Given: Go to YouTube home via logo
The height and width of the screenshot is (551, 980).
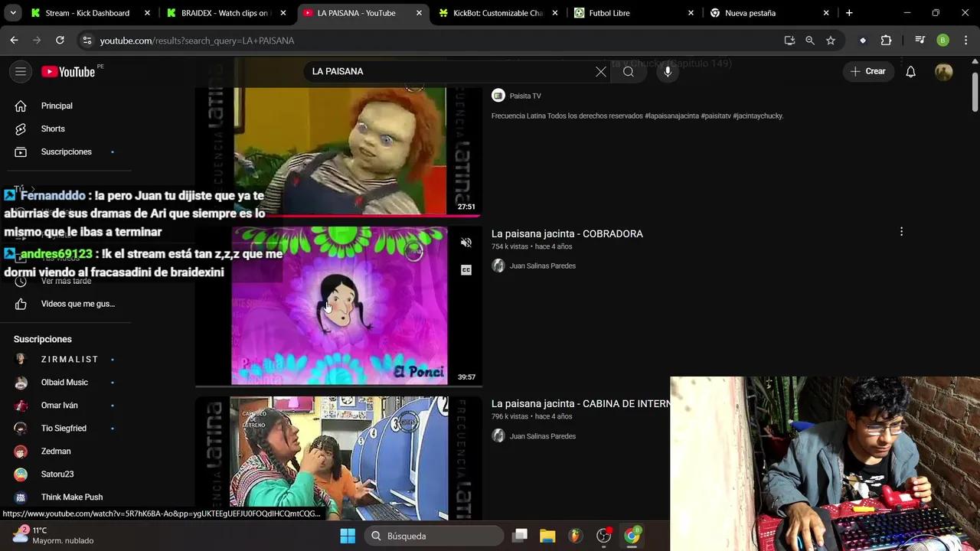Looking at the screenshot, I should (68, 71).
